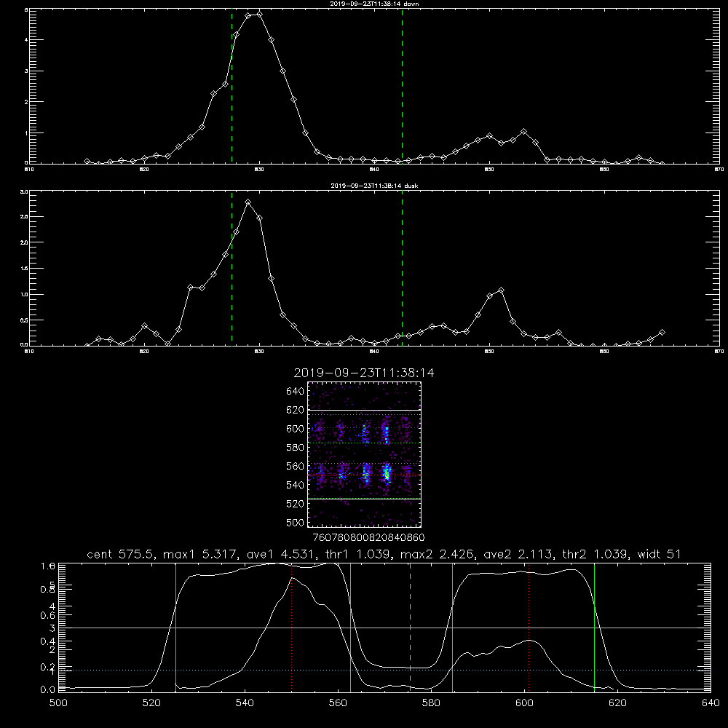Click the '600' label on the bottom plot x-axis
Image resolution: width=728 pixels, height=728 pixels.
pyautogui.click(x=525, y=703)
